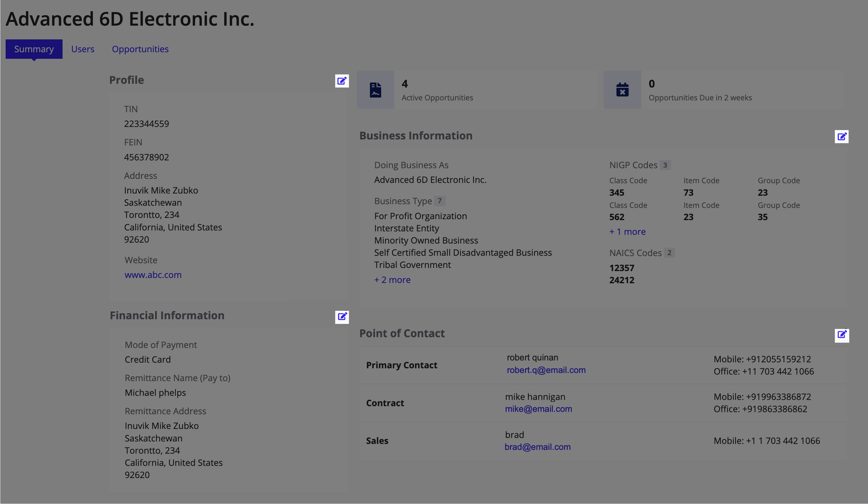Open the www.abc.com website link
Viewport: 868px width, 504px height.
tap(153, 275)
